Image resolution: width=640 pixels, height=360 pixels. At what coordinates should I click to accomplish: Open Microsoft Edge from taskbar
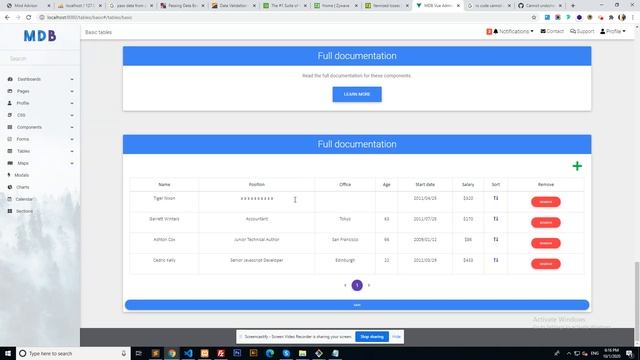(x=270, y=353)
